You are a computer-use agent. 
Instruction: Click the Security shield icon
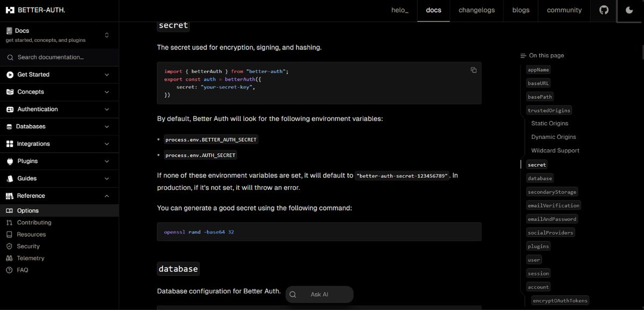(9, 246)
